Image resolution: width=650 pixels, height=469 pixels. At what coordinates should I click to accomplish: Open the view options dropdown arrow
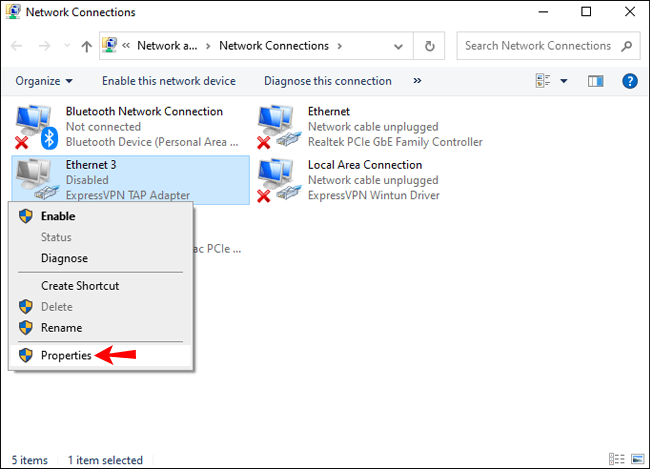click(564, 81)
